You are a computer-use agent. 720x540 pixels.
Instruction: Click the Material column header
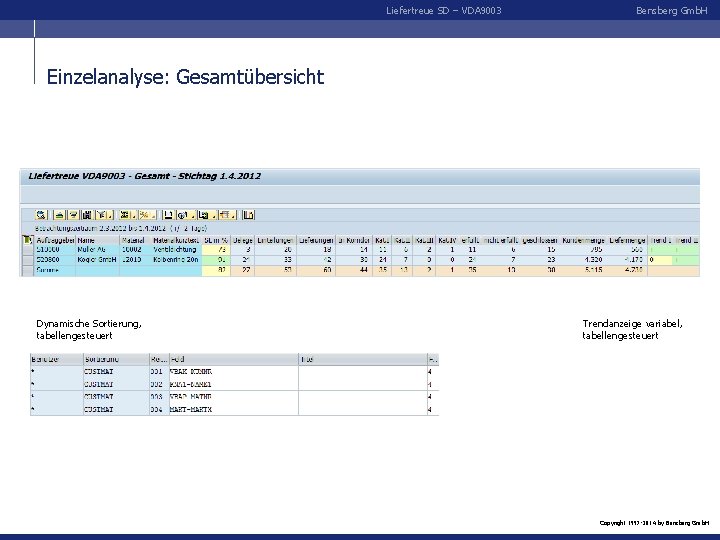click(x=135, y=240)
